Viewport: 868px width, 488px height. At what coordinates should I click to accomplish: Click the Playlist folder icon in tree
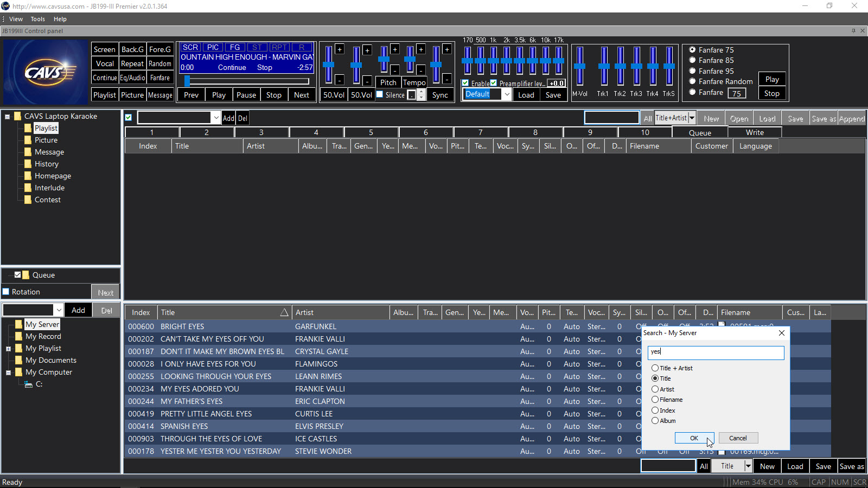[x=28, y=128]
